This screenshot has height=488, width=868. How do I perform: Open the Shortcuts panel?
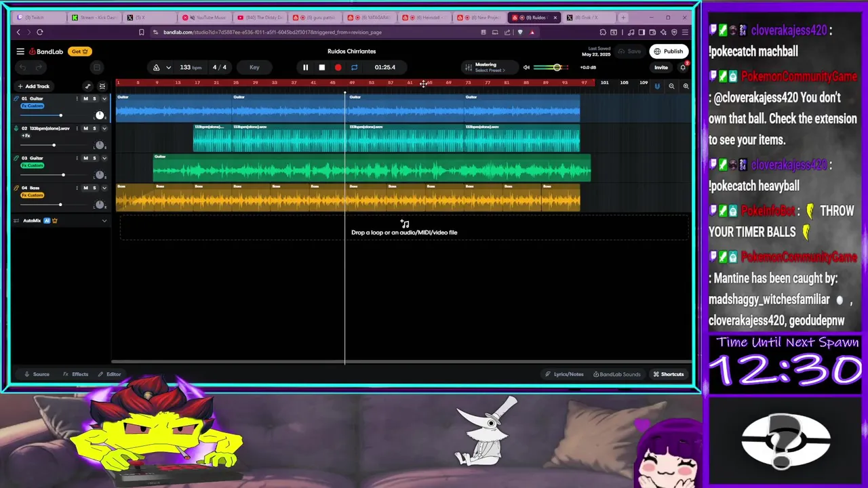[x=668, y=374]
